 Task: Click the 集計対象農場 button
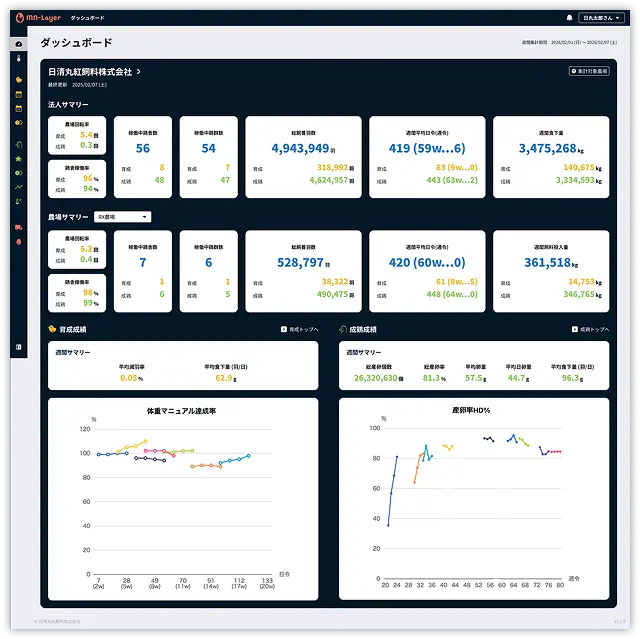(588, 72)
